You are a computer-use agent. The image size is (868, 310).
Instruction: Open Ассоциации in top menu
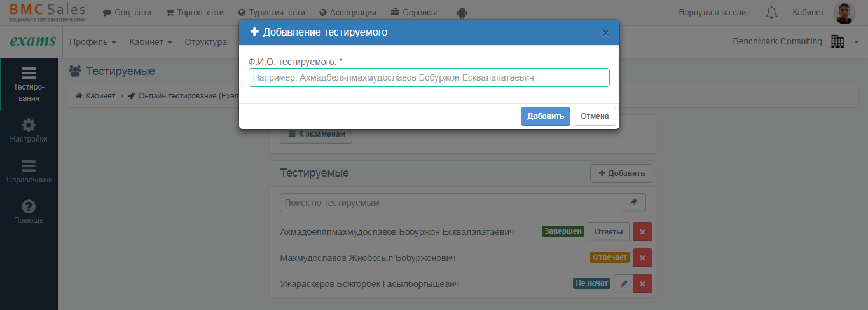(x=348, y=13)
